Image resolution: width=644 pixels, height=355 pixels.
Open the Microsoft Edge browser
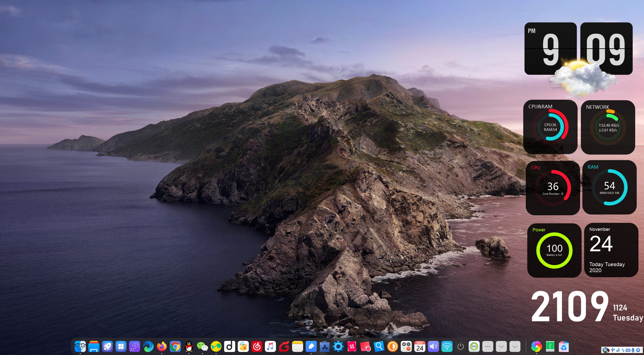click(148, 347)
